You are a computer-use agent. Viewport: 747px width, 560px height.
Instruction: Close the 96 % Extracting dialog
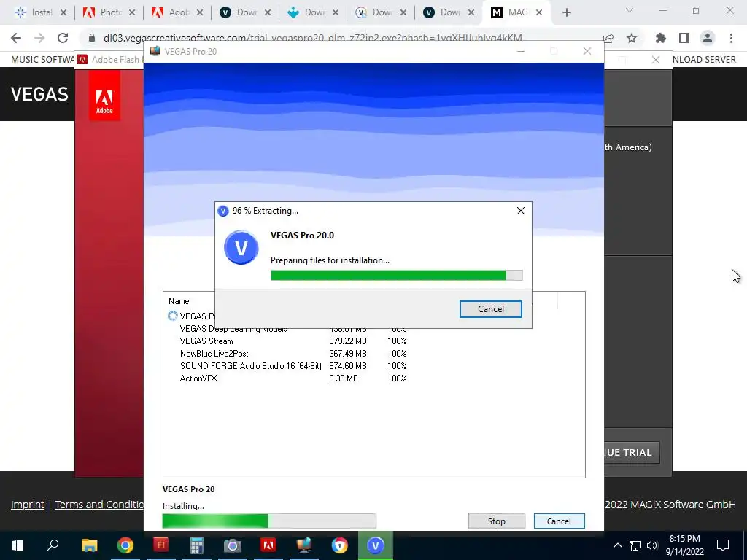pos(521,211)
